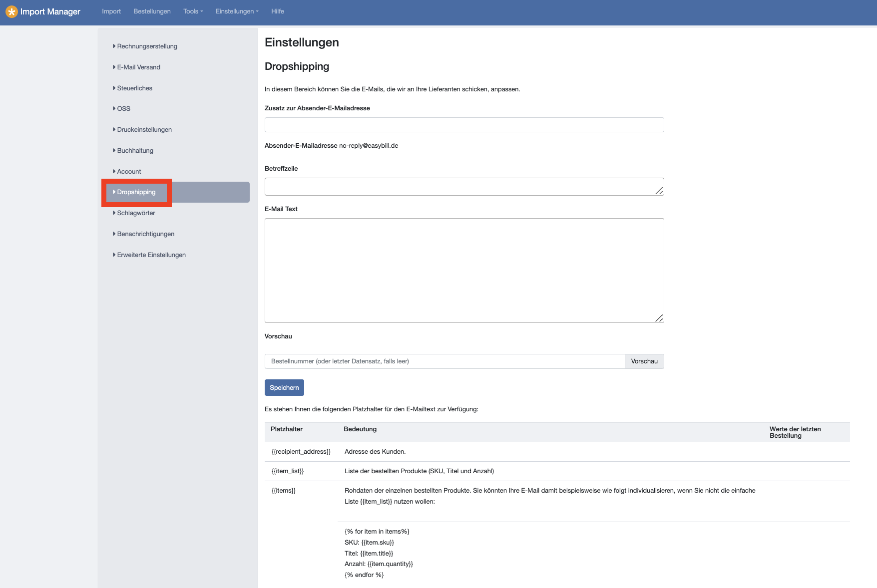The height and width of the screenshot is (588, 877).
Task: Open the Tools dropdown menu
Action: (193, 11)
